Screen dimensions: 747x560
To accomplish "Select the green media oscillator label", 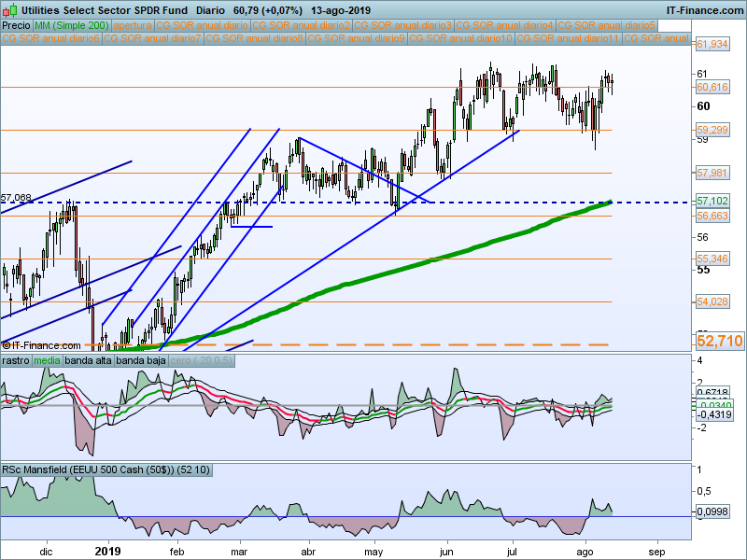I will (x=48, y=360).
